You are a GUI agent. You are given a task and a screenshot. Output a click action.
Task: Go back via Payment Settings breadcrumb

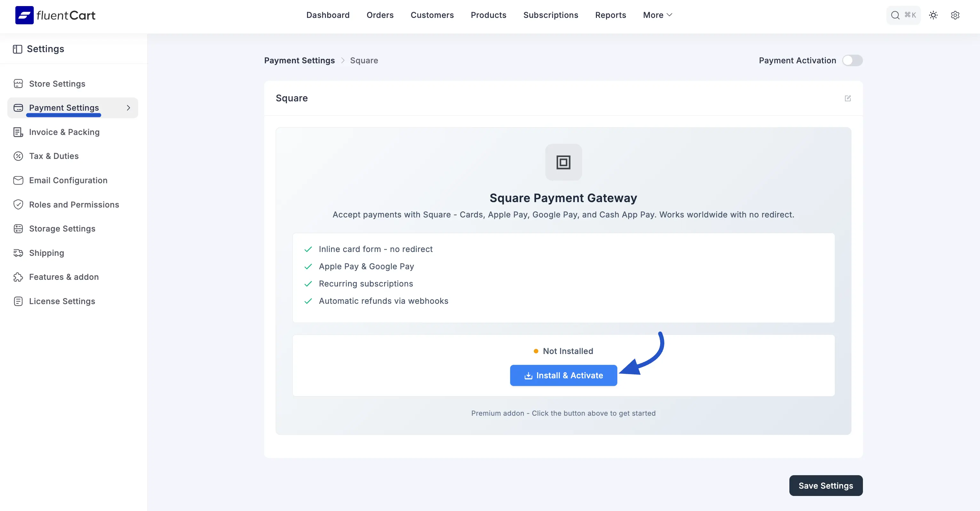(299, 60)
